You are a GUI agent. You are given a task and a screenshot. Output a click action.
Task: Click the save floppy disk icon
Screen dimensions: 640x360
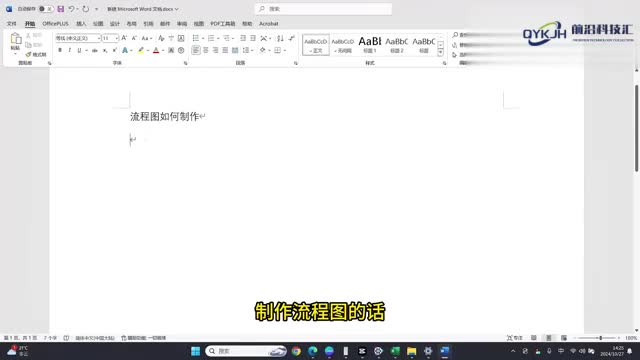(60, 9)
